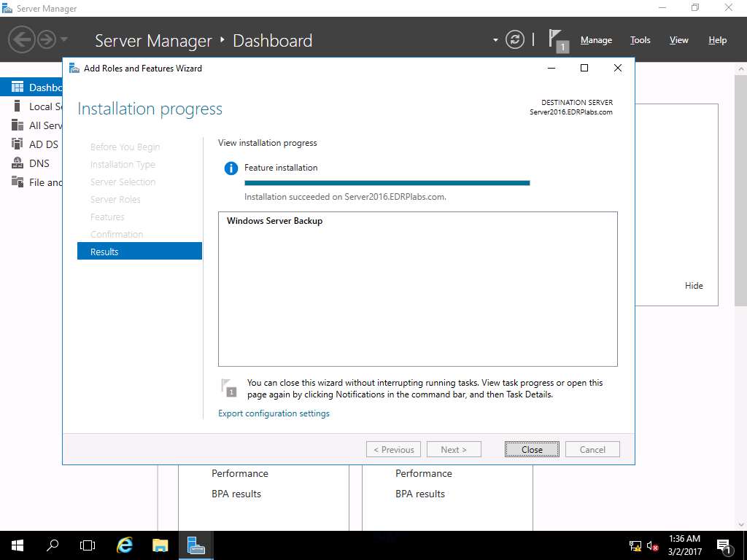The image size is (747, 560).
Task: Open the Help menu
Action: click(717, 40)
